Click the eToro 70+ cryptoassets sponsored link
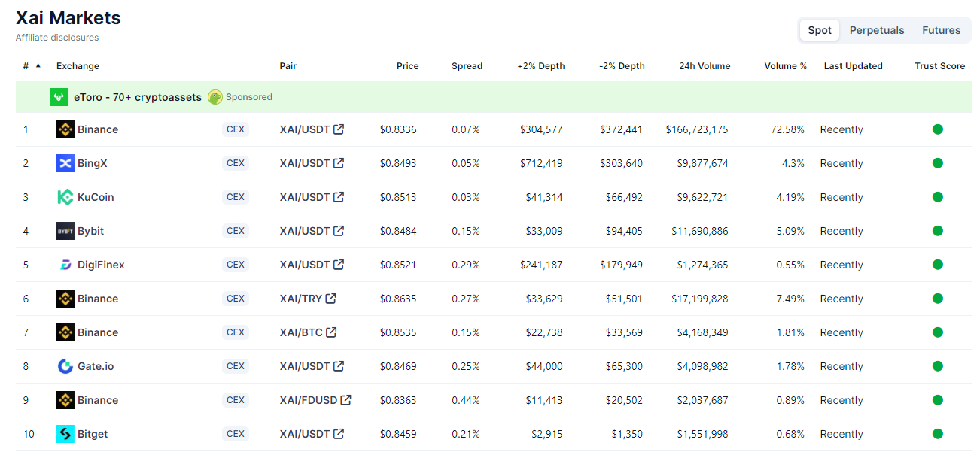 [137, 97]
